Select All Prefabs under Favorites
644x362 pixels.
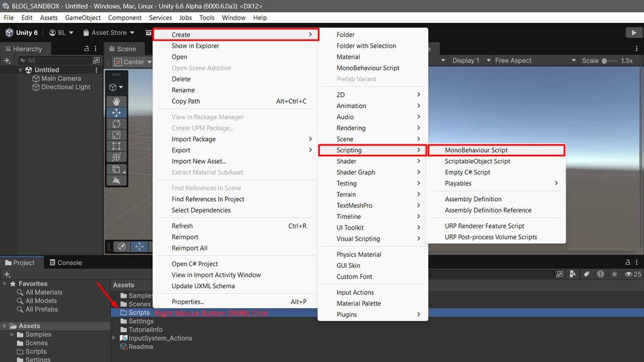[37, 309]
